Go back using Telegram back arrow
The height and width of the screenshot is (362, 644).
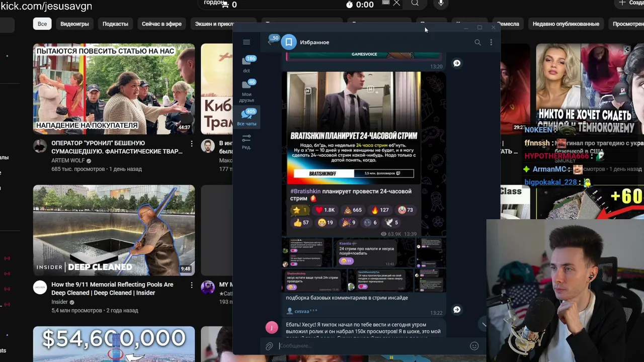coord(270,42)
